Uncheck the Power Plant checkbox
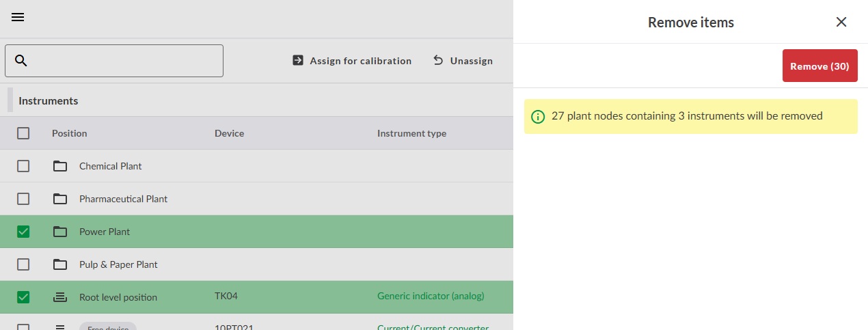This screenshot has width=868, height=330. 23,232
